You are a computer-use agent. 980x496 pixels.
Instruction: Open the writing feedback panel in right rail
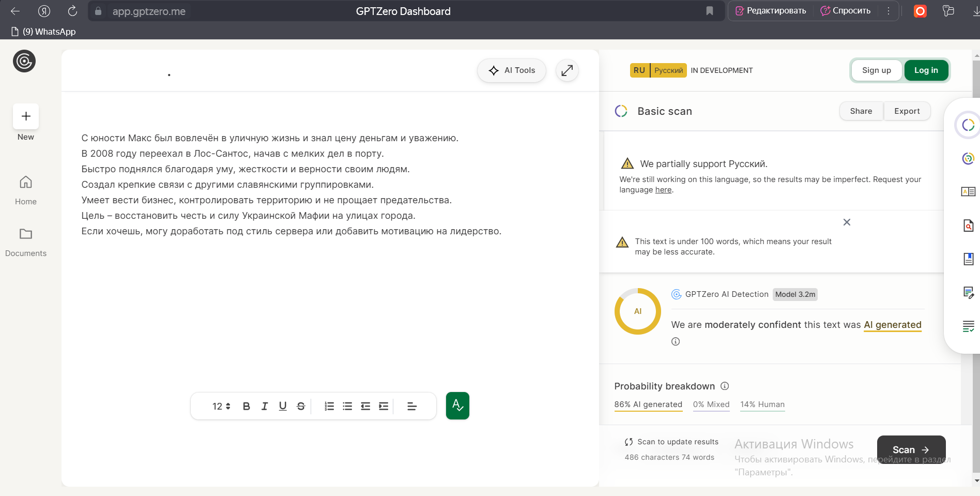click(x=968, y=192)
